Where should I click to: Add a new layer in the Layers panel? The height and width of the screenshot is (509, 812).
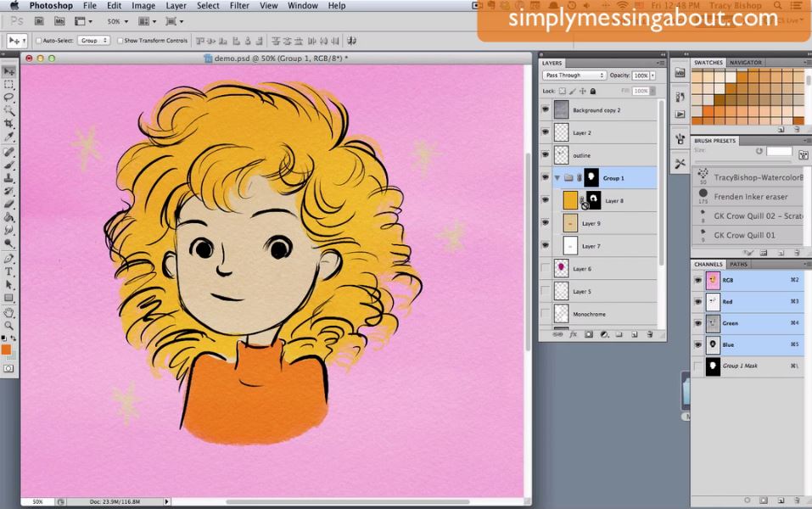[x=634, y=334]
